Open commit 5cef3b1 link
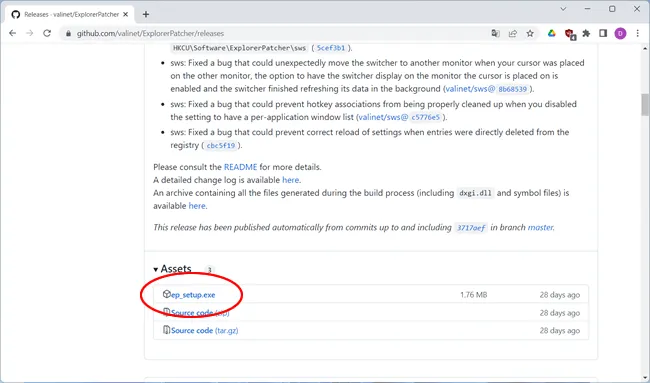The height and width of the screenshot is (383, 650). click(330, 48)
